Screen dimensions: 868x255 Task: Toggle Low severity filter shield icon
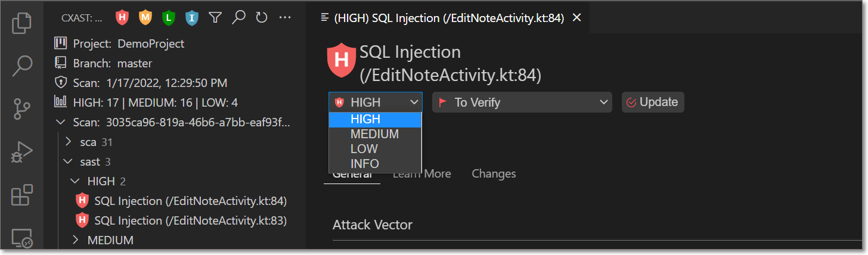(x=168, y=17)
